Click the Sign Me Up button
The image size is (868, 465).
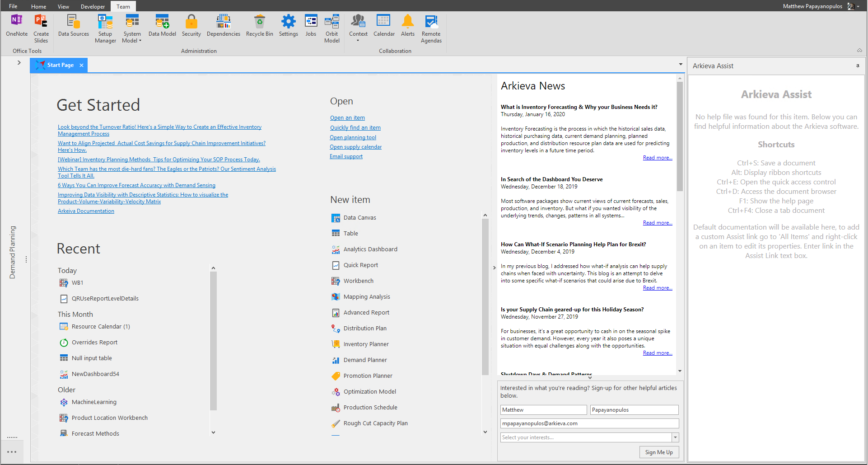click(x=659, y=452)
